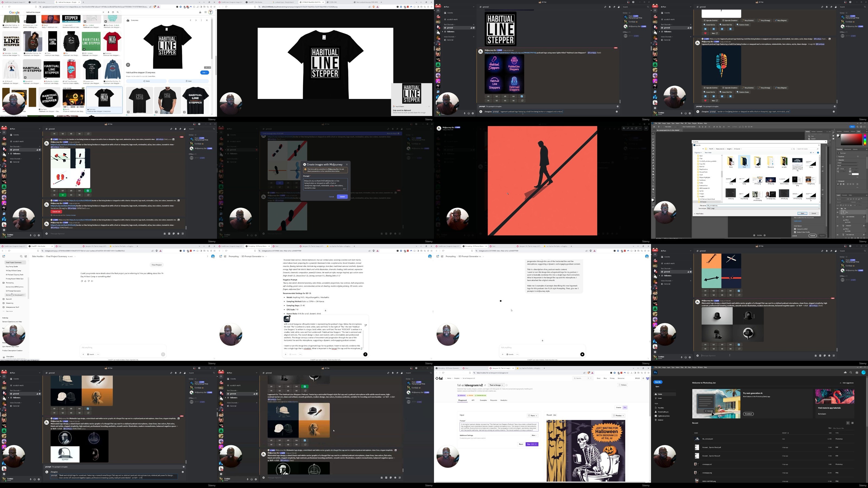Screen dimensions: 868x488
Task: Switch to Channels tab in Layers panel group
Action: [844, 195]
